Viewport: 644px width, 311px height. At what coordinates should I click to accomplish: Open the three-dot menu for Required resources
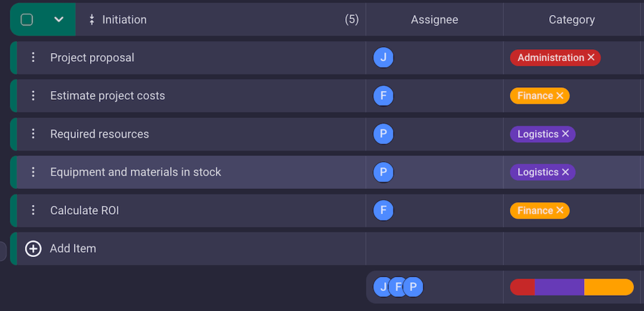pos(33,134)
